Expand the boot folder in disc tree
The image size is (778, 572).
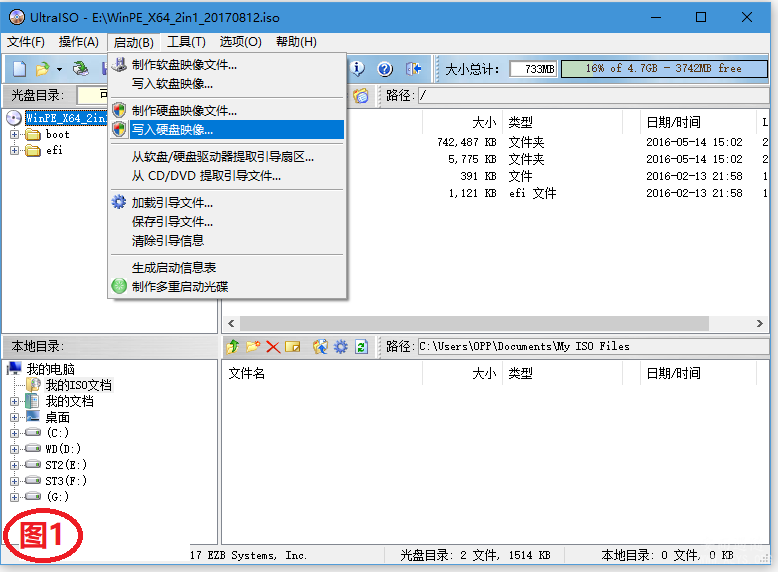point(14,134)
